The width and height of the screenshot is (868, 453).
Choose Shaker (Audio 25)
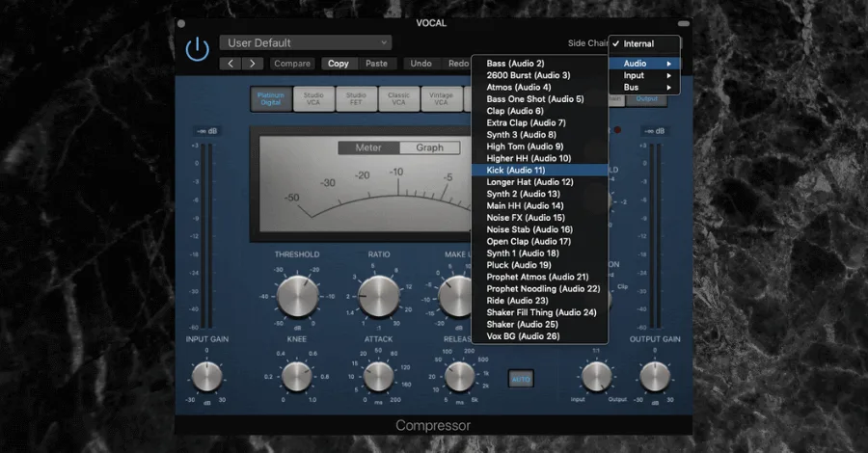[x=539, y=325]
